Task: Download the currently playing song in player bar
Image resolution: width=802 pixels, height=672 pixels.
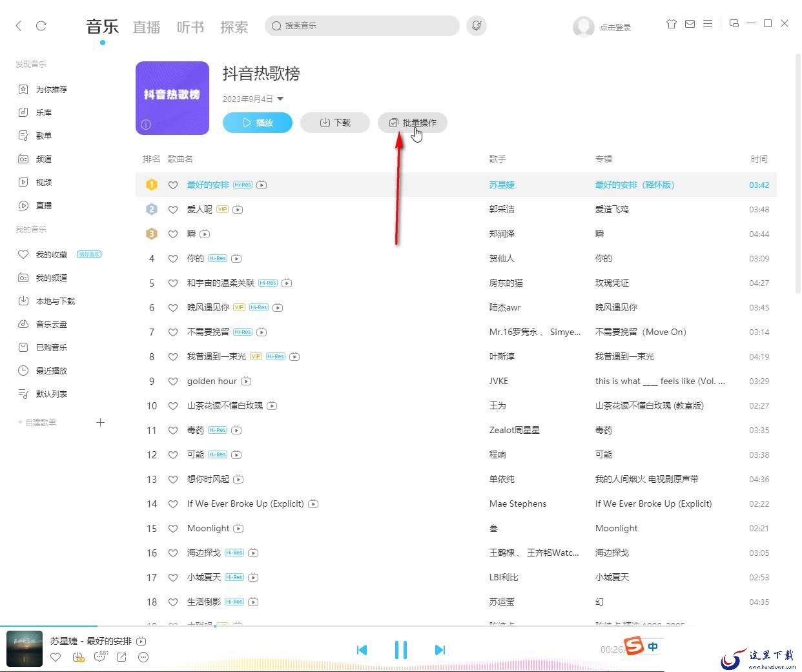Action: coord(78,657)
